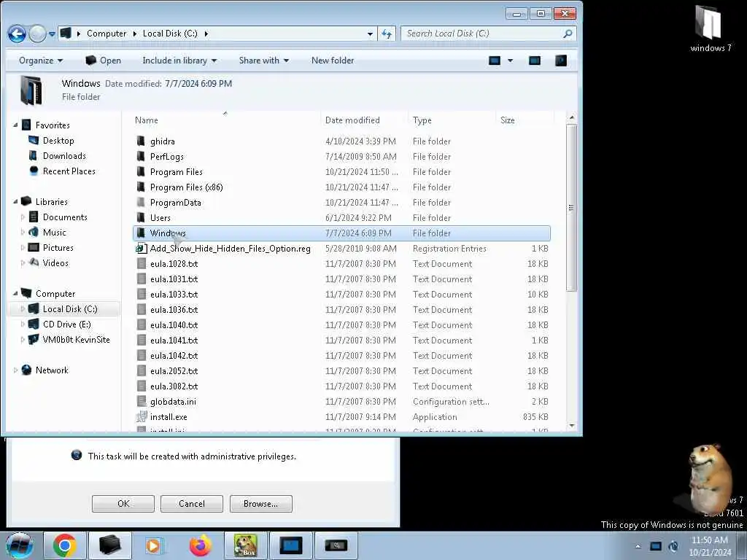Click Local Disk (C:) in the breadcrumb
Viewport: 747px width, 560px height.
[169, 34]
